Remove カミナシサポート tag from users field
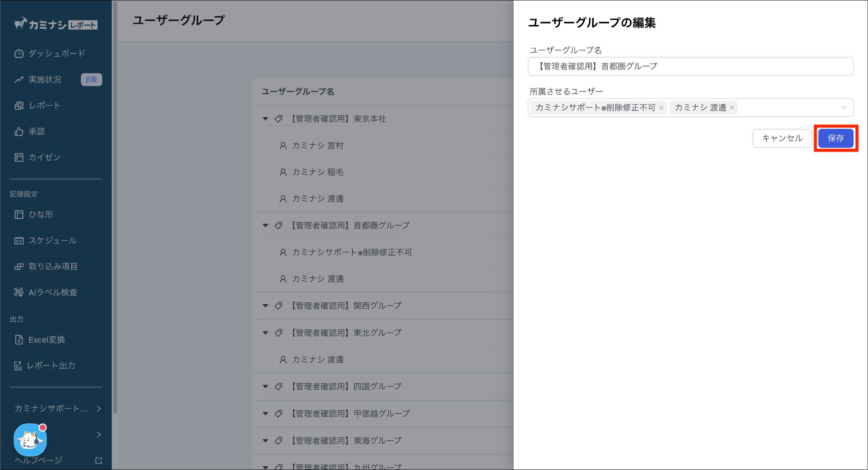Image resolution: width=868 pixels, height=470 pixels. coord(661,108)
